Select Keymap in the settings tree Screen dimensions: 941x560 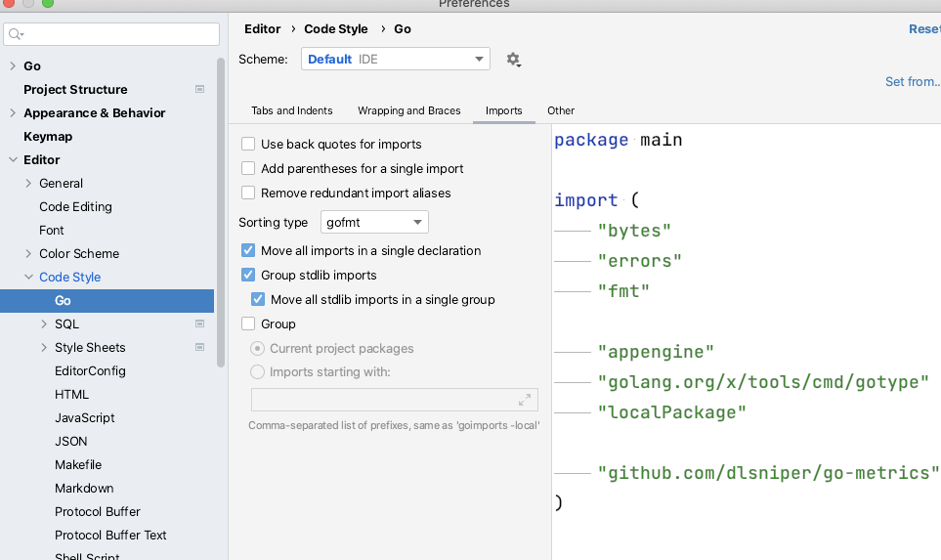(48, 136)
